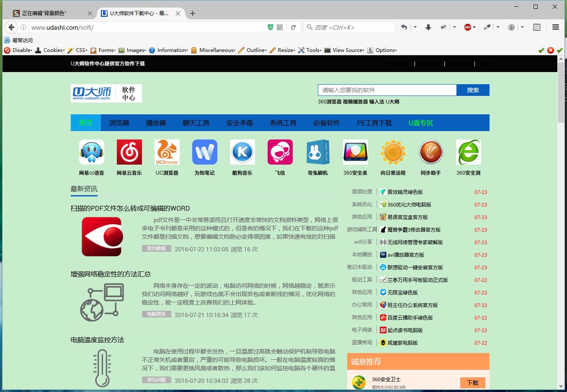Click the Adblock Plus ABP icon
Viewport: 567px width, 392px height.
(468, 27)
